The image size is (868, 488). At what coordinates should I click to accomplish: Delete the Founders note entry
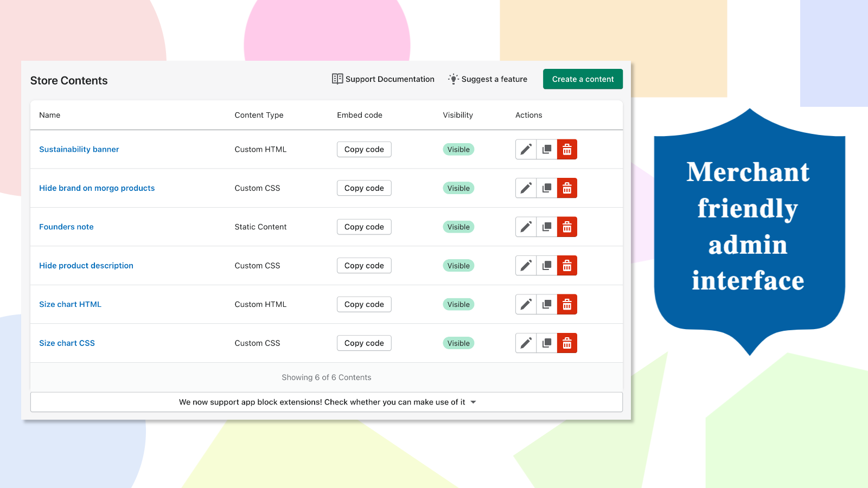[567, 227]
